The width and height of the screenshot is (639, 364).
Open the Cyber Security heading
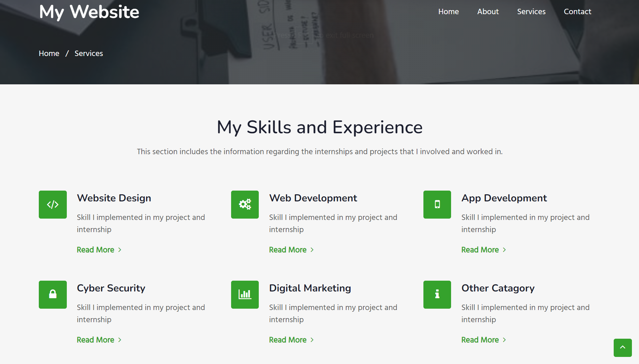[111, 288]
